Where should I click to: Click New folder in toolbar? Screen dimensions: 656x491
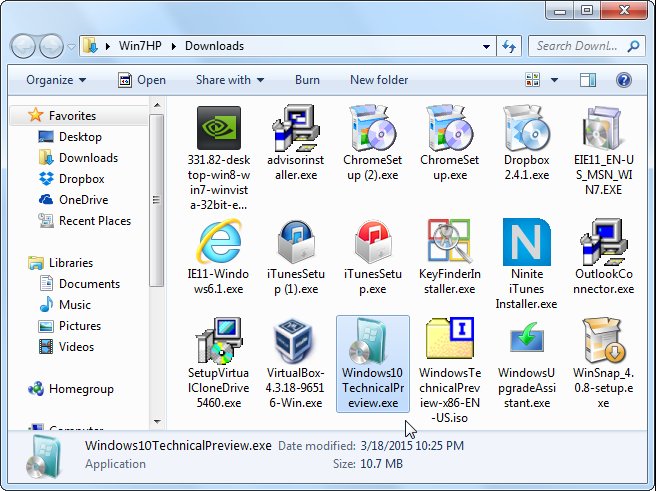click(x=379, y=80)
